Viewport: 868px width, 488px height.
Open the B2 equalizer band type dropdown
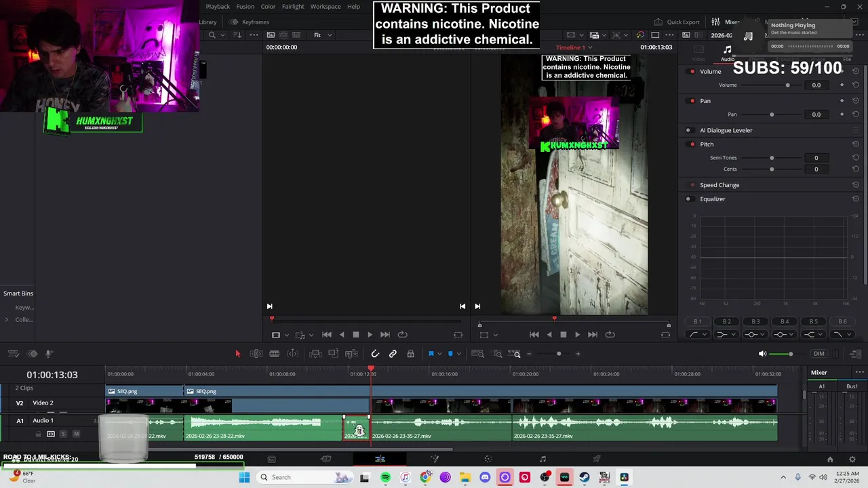[x=727, y=334]
